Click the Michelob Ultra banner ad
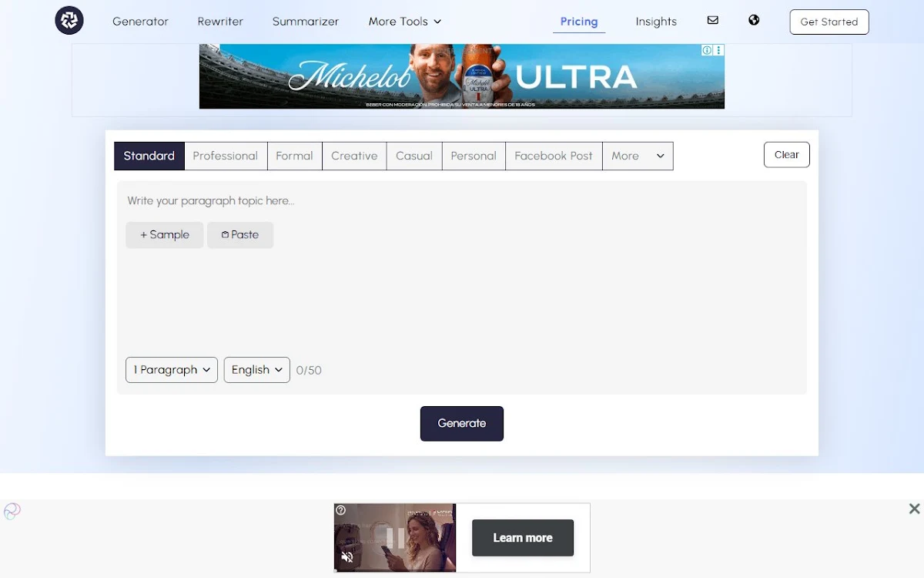This screenshot has width=924, height=578. pos(462,76)
